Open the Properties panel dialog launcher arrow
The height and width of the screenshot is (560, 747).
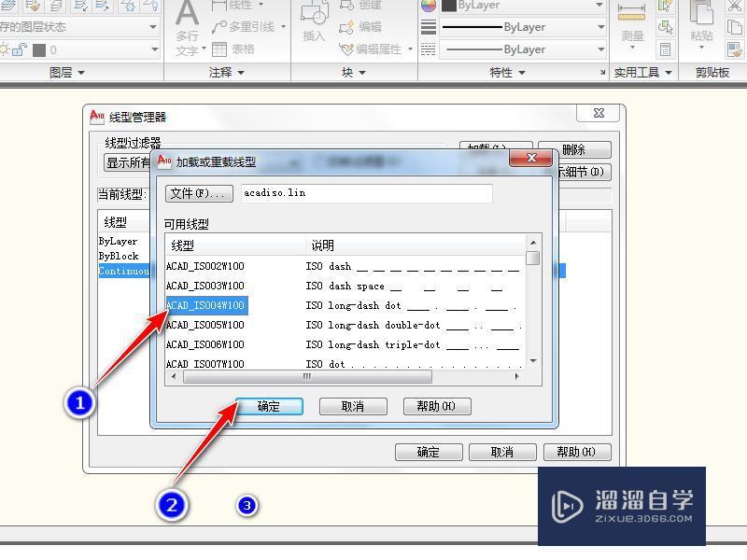[x=602, y=73]
